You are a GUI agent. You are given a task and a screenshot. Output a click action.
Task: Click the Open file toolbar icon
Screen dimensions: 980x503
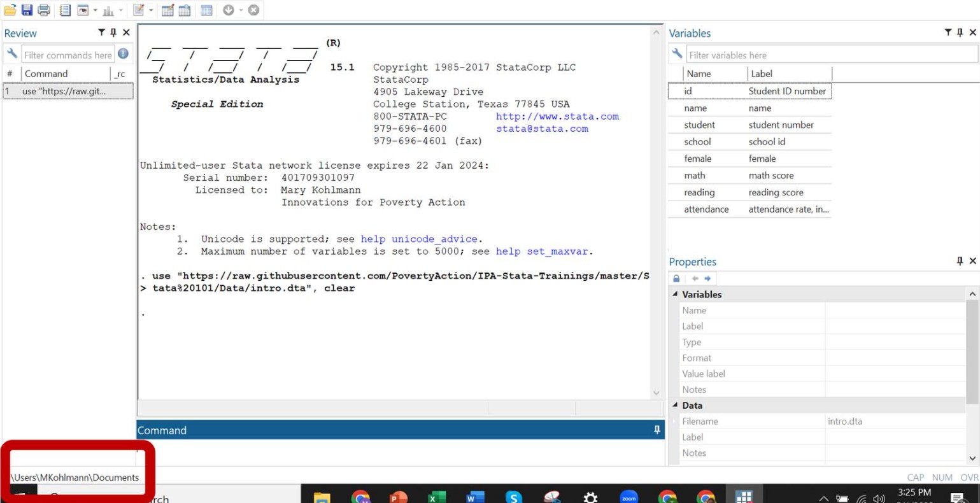[10, 10]
